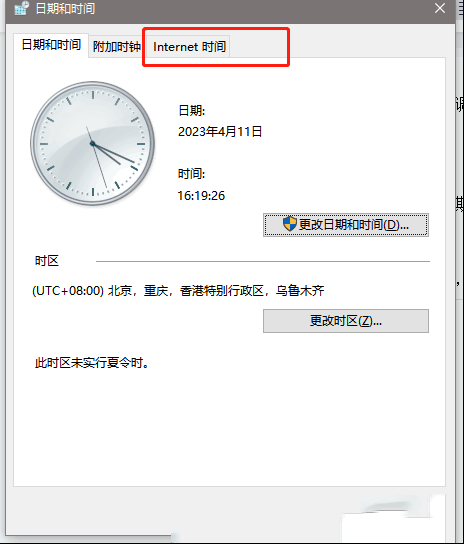Click the 日期: label
The image size is (464, 544).
coord(192,111)
